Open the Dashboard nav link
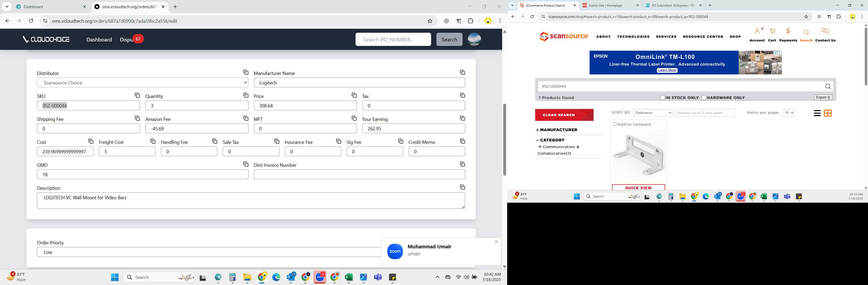 pos(99,39)
